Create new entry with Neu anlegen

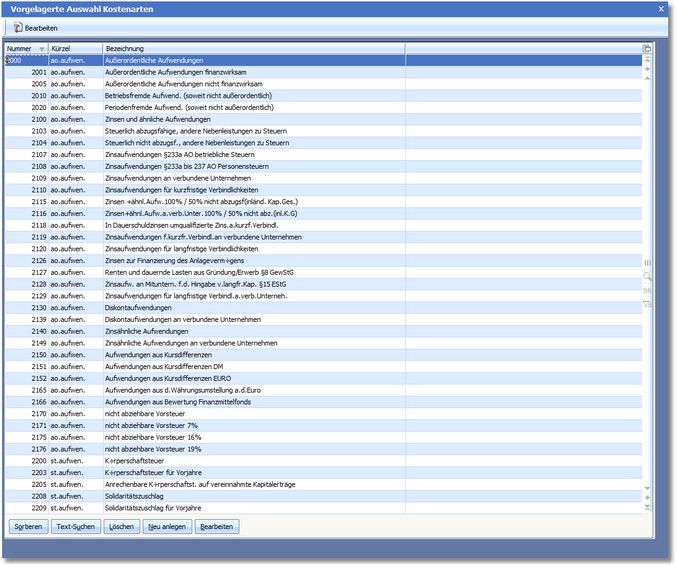pyautogui.click(x=167, y=526)
